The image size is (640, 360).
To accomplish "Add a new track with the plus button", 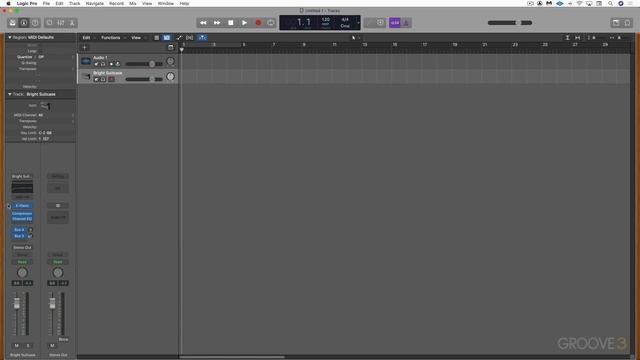I will click(84, 48).
